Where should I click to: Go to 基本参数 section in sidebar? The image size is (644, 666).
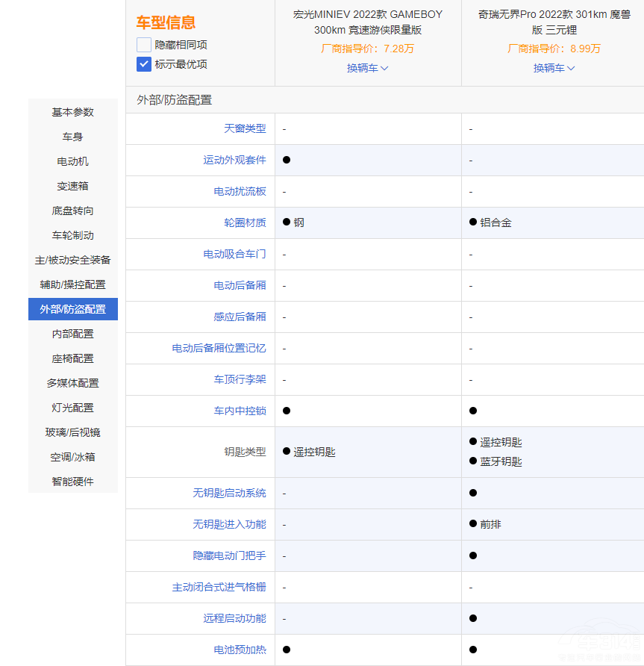click(73, 112)
